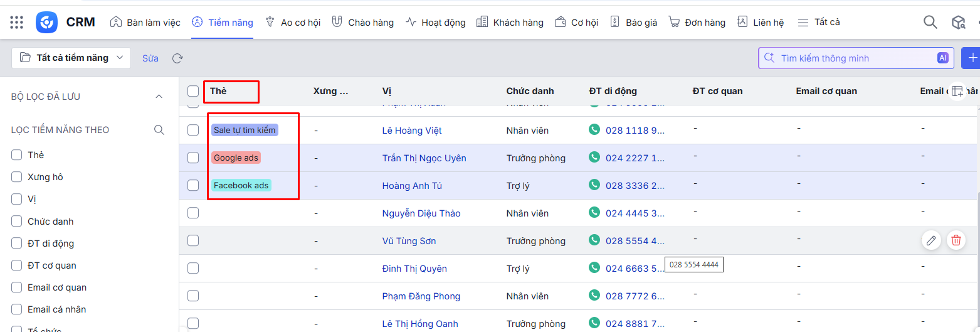Viewport: 980px width, 332px height.
Task: Open the apps grid launcher icon
Action: 17,23
